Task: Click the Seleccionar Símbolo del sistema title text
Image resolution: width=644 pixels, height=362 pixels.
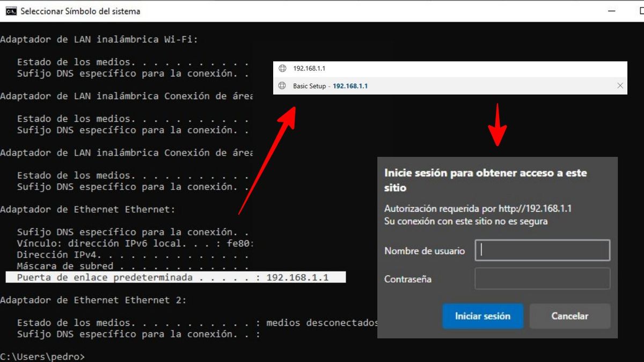Action: click(x=80, y=11)
